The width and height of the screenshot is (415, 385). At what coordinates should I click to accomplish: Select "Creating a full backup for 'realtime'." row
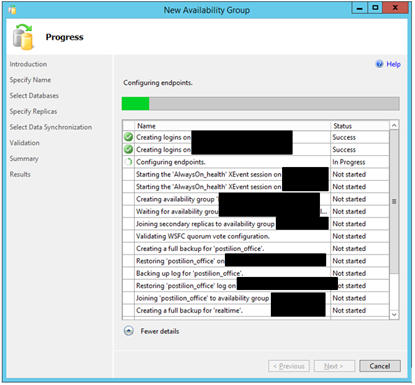click(x=256, y=310)
